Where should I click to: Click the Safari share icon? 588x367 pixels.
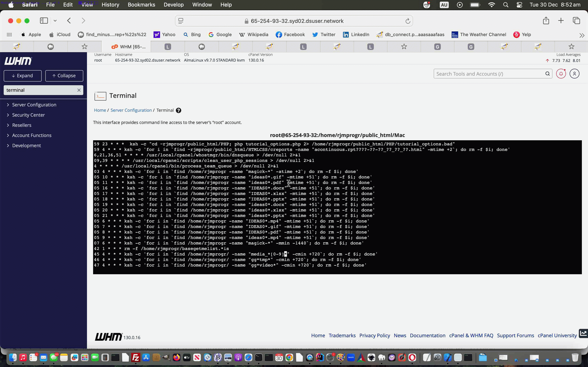click(546, 21)
